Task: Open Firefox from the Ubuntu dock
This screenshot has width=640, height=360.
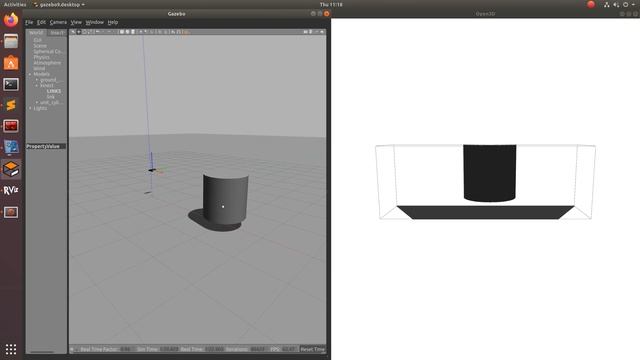Action: click(11, 20)
